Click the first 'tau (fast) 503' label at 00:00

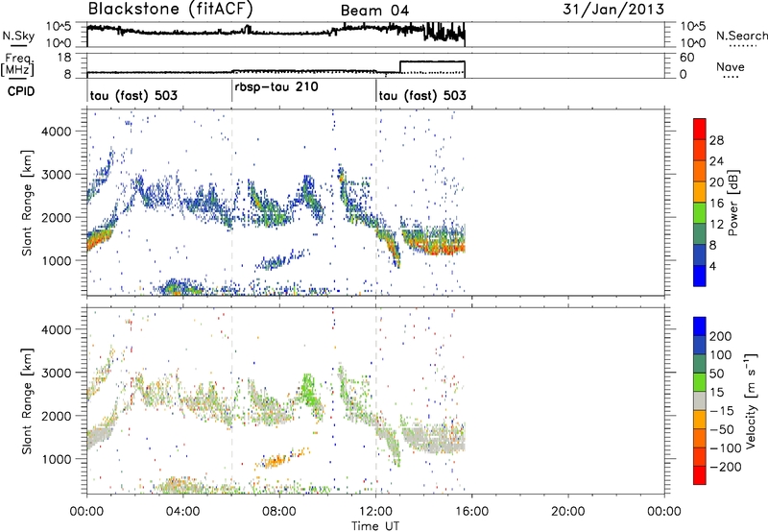point(133,95)
